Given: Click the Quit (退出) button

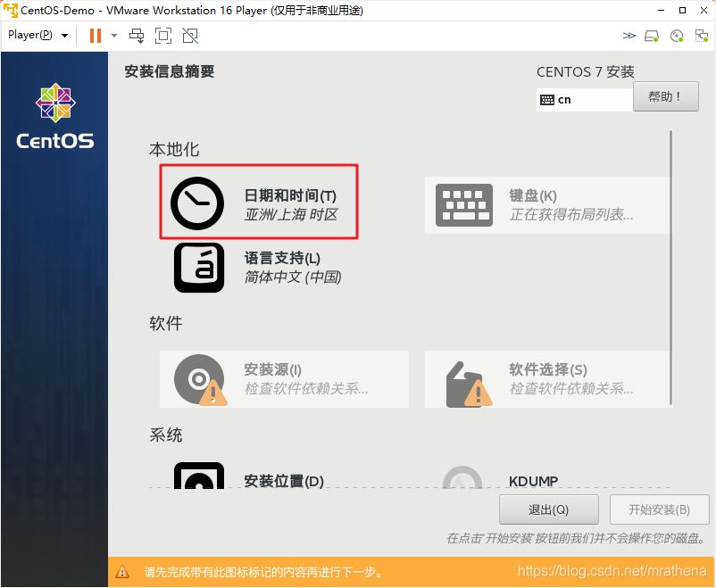Looking at the screenshot, I should (548, 509).
